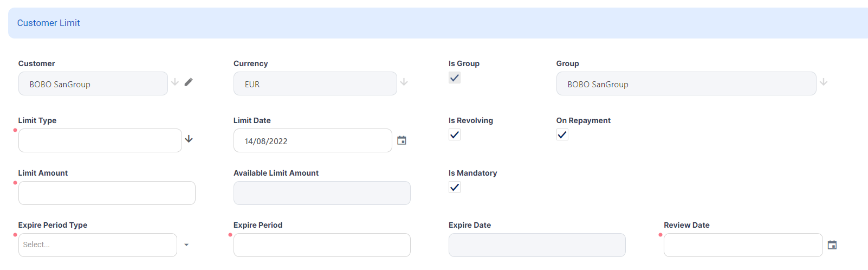Click the arrow icon beside Currency field
The height and width of the screenshot is (270, 868).
click(404, 82)
